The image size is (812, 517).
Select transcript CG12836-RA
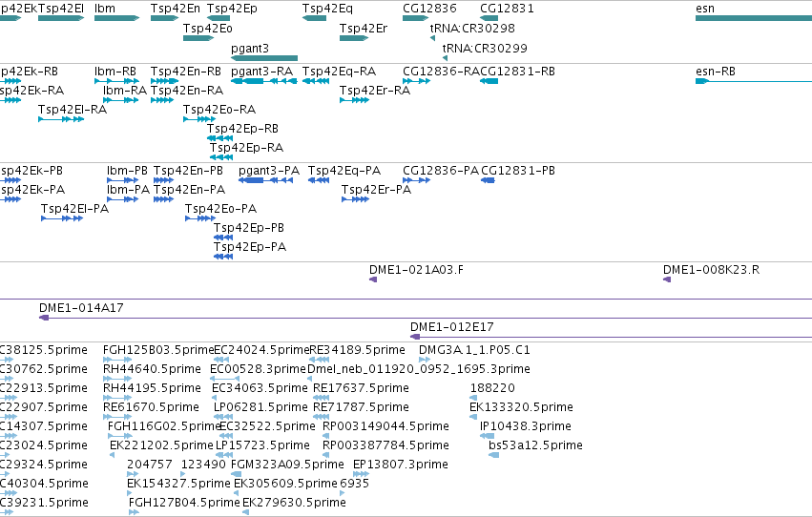click(416, 81)
